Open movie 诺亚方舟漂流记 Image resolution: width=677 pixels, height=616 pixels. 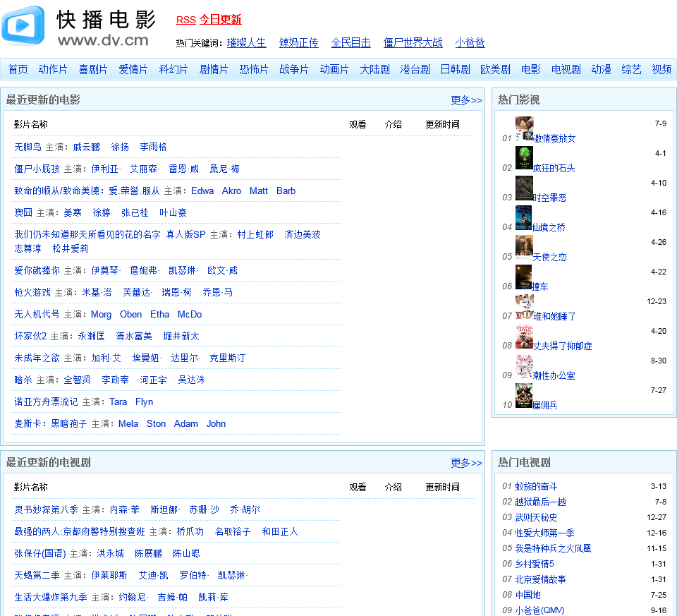[46, 401]
